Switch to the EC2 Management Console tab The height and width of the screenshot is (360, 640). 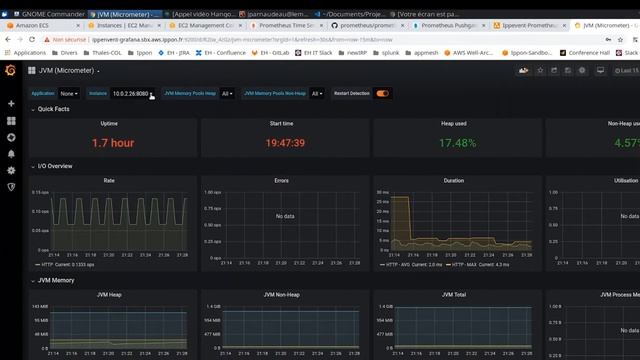click(x=203, y=25)
